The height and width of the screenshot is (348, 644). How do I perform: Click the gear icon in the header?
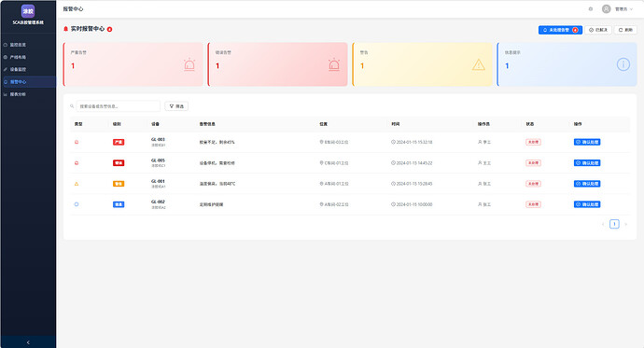(x=591, y=8)
